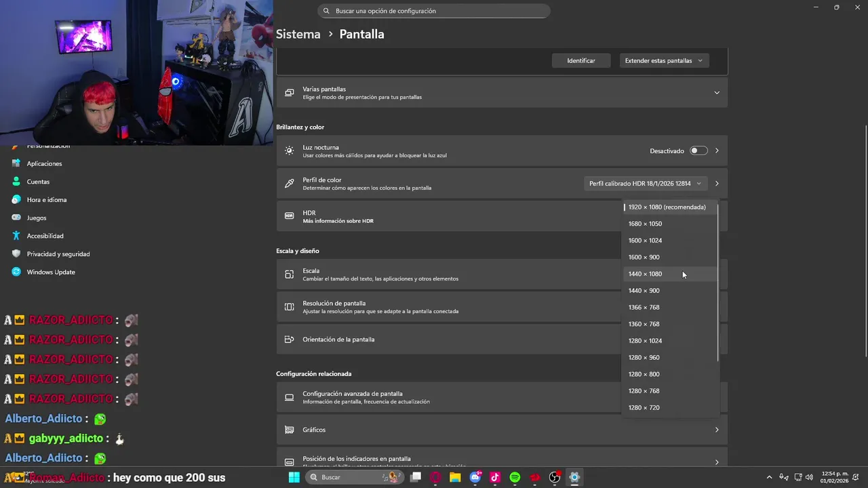868x488 pixels.
Task: Open Perfil de color details chevron
Action: 717,183
